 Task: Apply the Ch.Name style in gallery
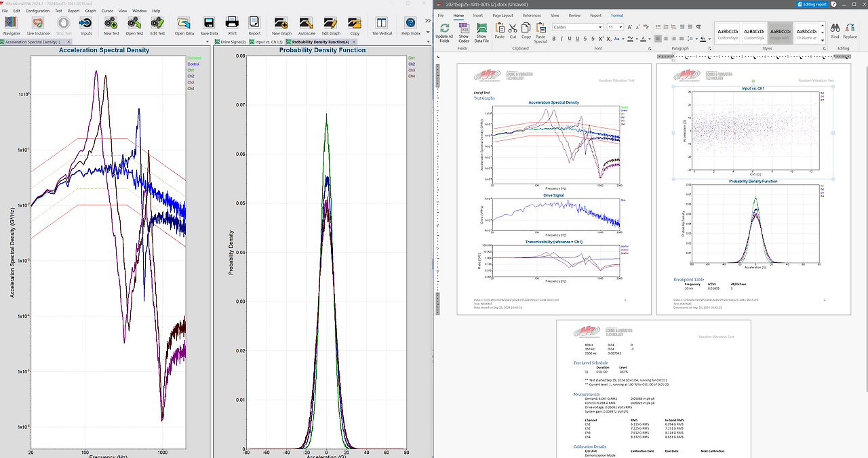[806, 34]
